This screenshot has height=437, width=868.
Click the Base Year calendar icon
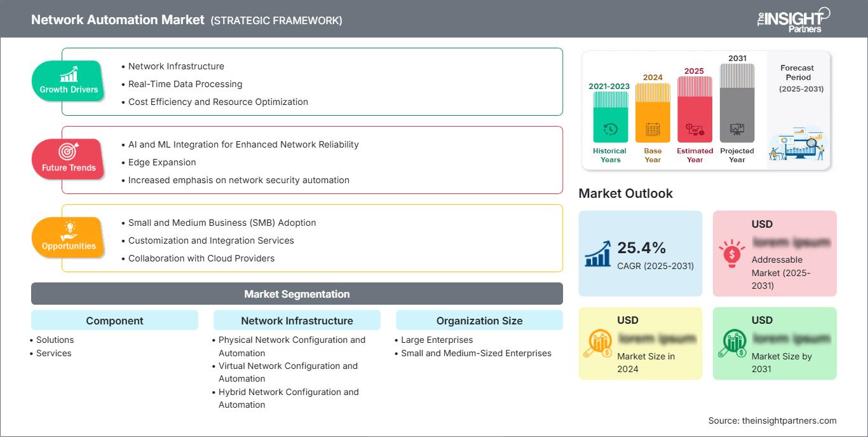point(653,130)
